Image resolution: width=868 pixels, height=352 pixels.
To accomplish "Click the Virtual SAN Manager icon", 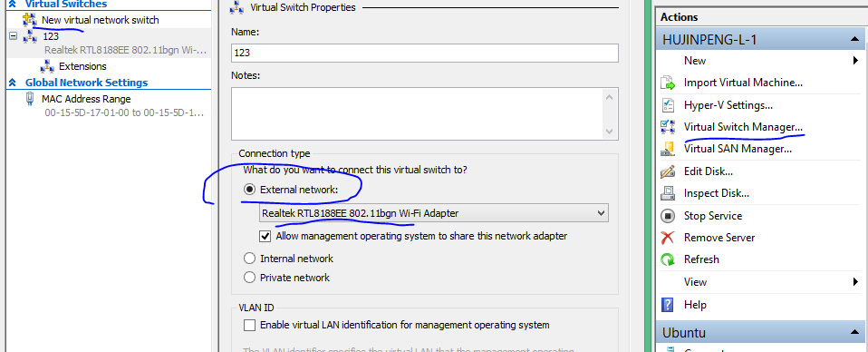I will click(668, 149).
